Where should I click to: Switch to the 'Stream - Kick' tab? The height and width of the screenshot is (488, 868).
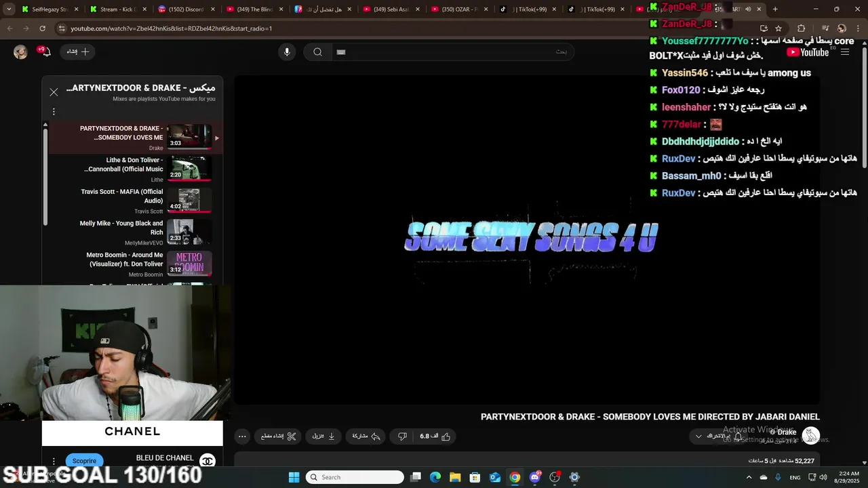[x=117, y=9]
